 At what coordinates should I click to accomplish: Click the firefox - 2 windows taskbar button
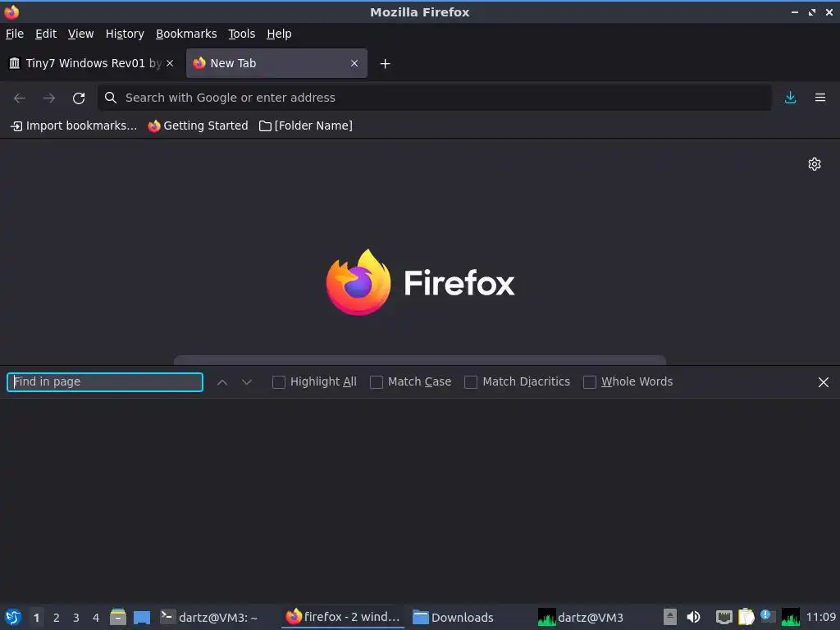coord(344,617)
